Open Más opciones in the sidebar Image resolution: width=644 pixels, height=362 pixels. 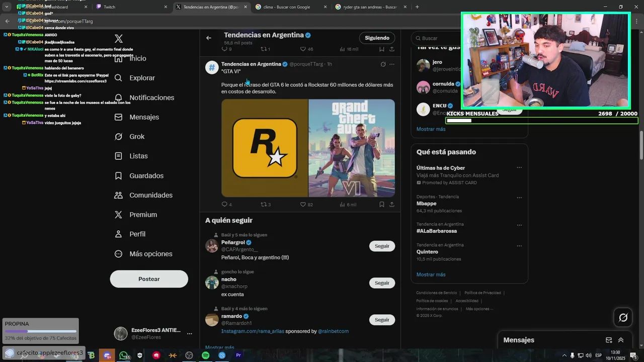point(143,254)
